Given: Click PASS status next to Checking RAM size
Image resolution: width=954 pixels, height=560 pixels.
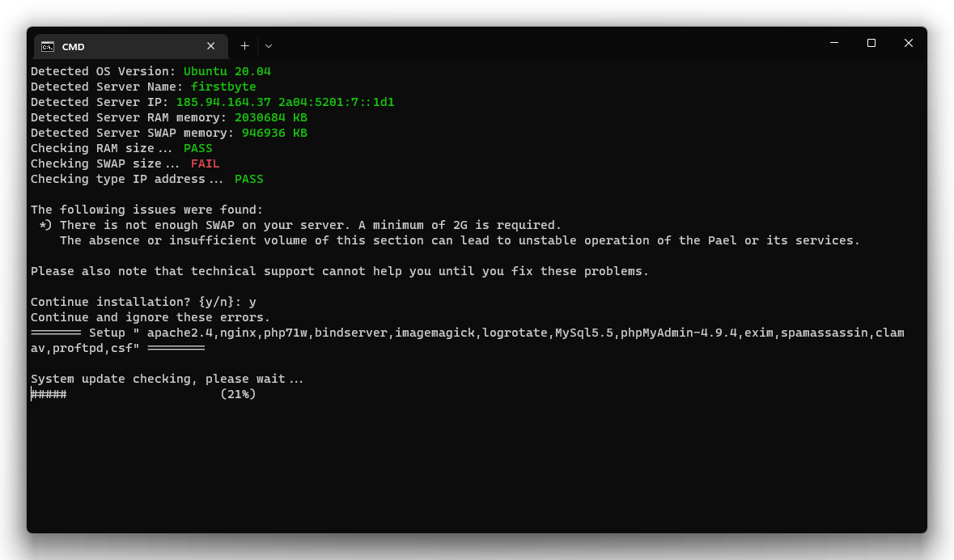Looking at the screenshot, I should pyautogui.click(x=197, y=148).
